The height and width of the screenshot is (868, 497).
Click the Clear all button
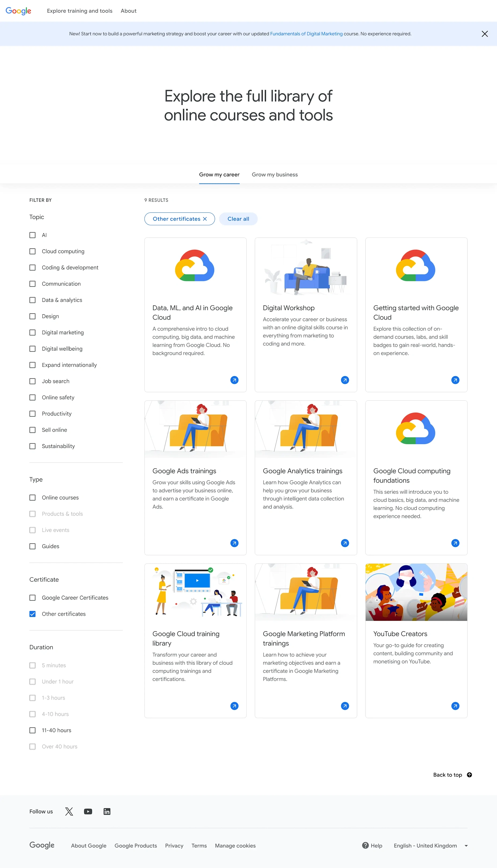pos(238,219)
